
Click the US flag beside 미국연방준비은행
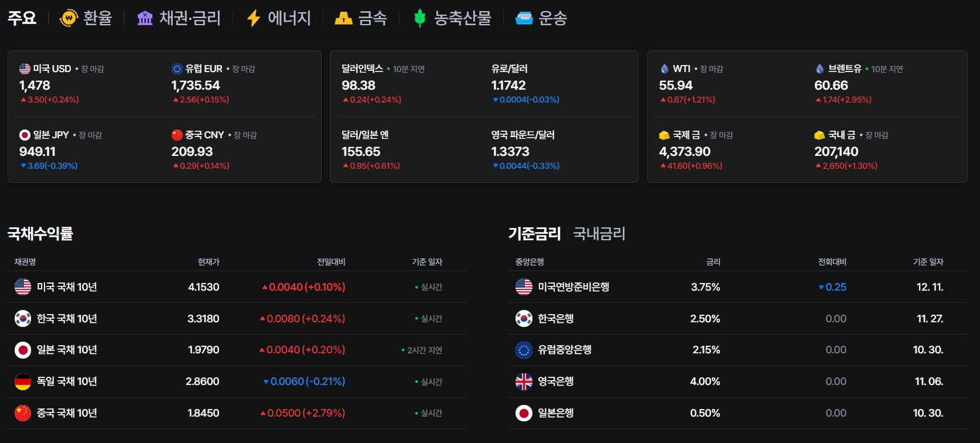[x=524, y=287]
